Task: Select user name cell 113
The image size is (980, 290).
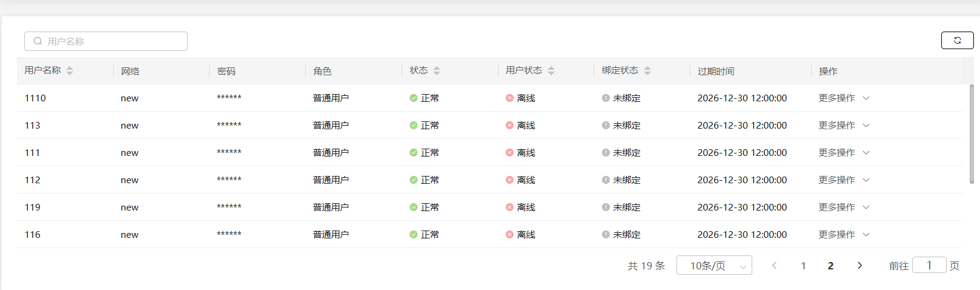Action: click(x=33, y=126)
